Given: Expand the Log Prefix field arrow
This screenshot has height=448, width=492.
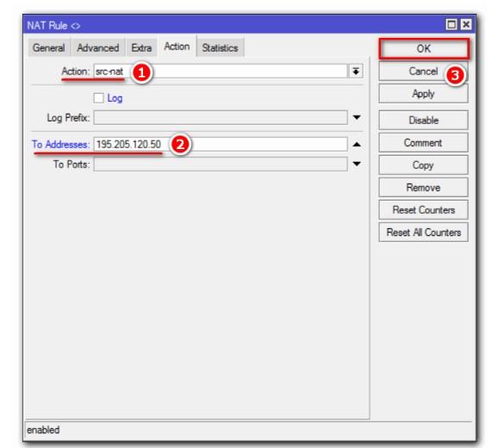Looking at the screenshot, I should (x=357, y=118).
